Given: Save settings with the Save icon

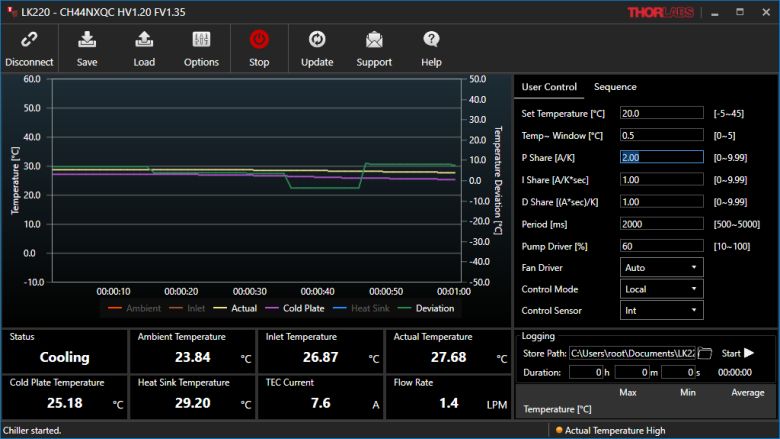Looking at the screenshot, I should point(87,41).
